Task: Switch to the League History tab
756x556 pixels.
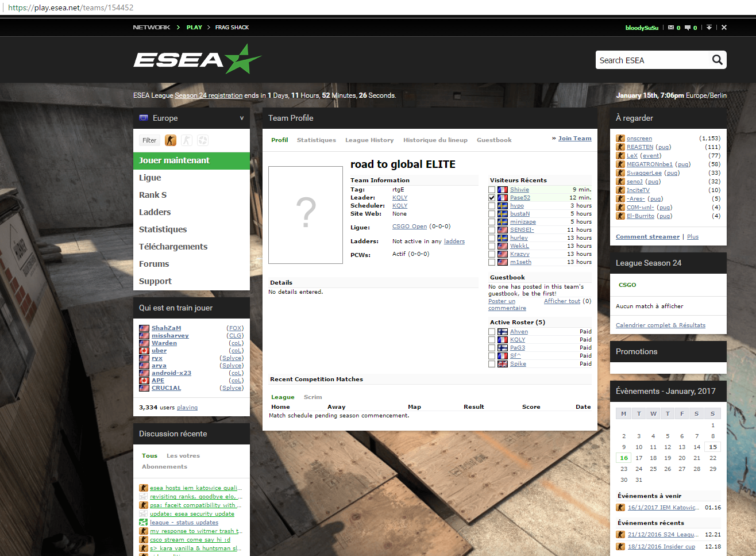Action: tap(369, 140)
